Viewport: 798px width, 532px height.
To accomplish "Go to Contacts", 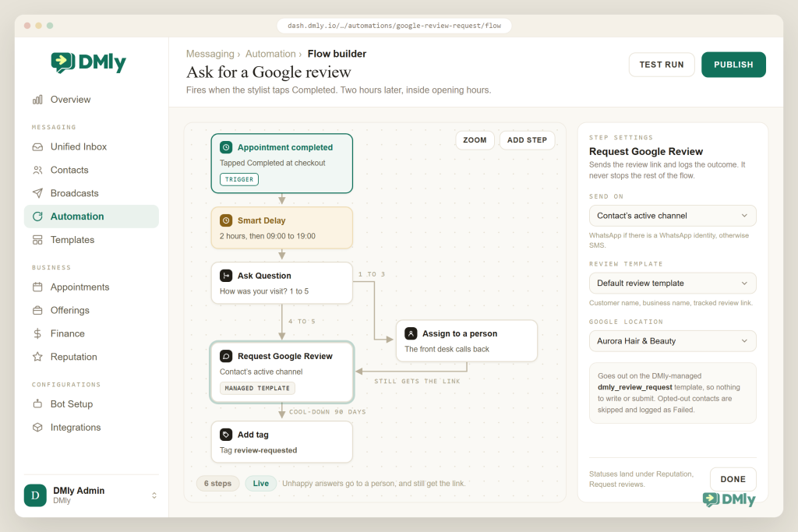I will pos(92,171).
